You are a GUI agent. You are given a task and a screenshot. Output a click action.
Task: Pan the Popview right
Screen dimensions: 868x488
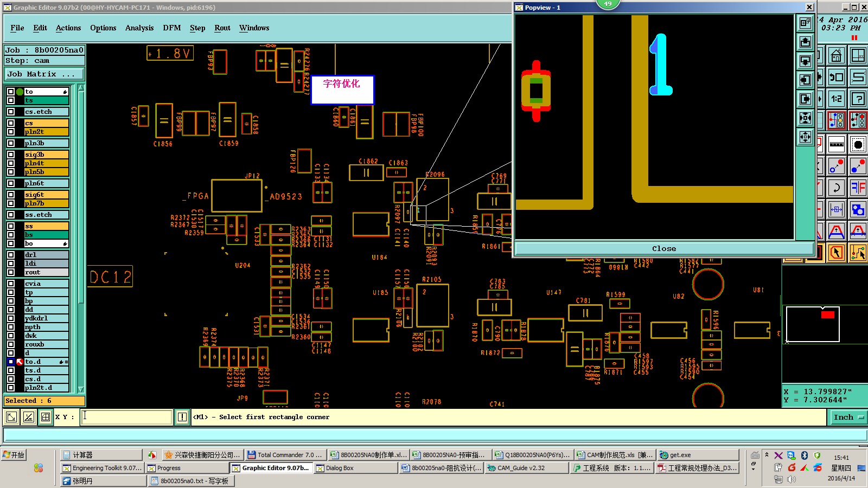(805, 99)
